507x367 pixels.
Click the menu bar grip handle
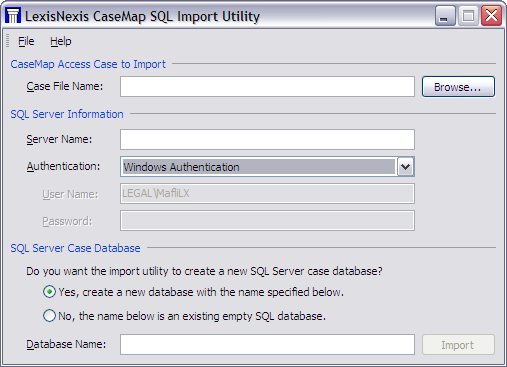point(8,41)
